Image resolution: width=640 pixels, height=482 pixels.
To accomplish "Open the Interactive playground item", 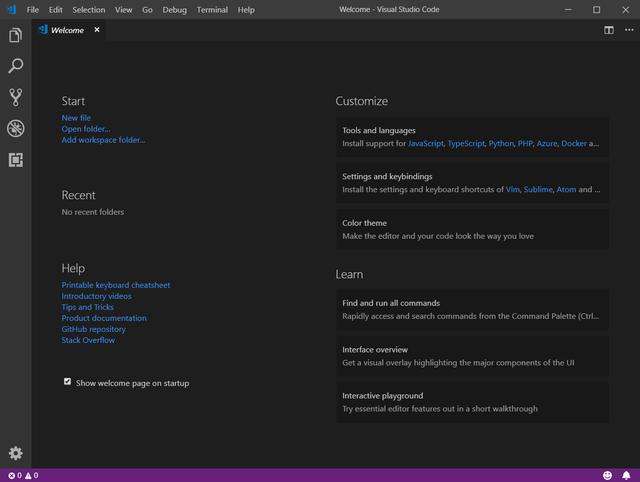I will click(472, 402).
